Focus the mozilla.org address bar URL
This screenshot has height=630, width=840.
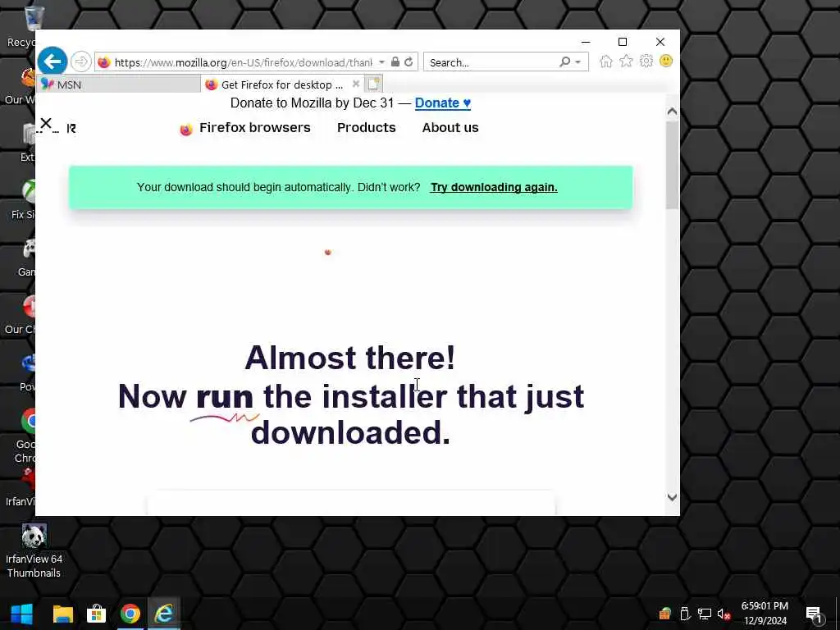[x=243, y=62]
